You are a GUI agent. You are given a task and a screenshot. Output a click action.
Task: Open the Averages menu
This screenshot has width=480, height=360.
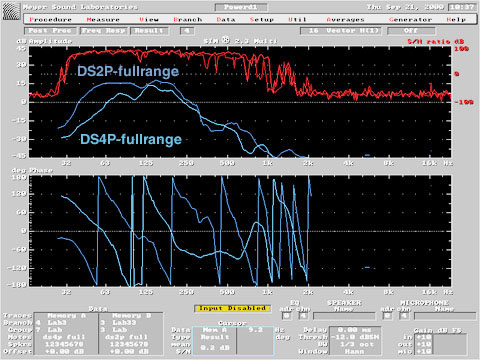[345, 20]
